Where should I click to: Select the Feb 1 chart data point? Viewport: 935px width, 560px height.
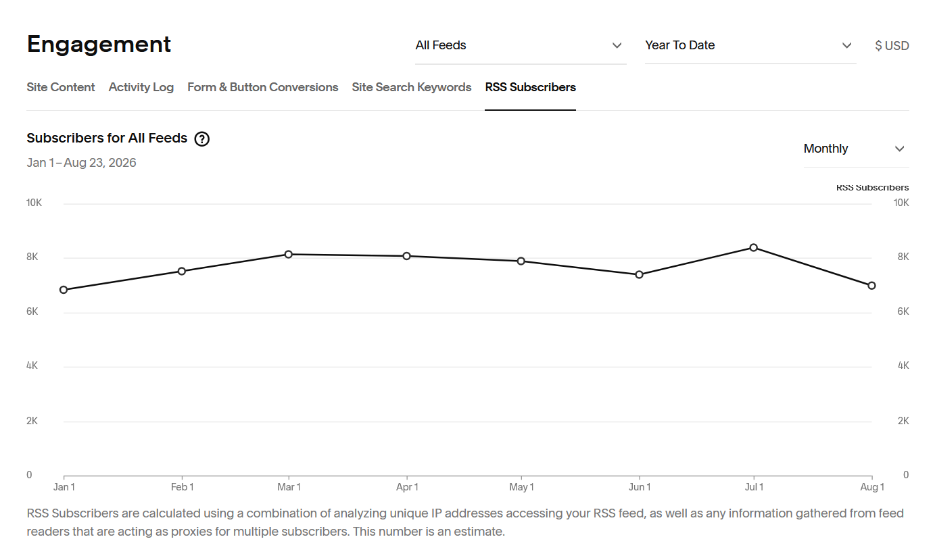tap(182, 272)
